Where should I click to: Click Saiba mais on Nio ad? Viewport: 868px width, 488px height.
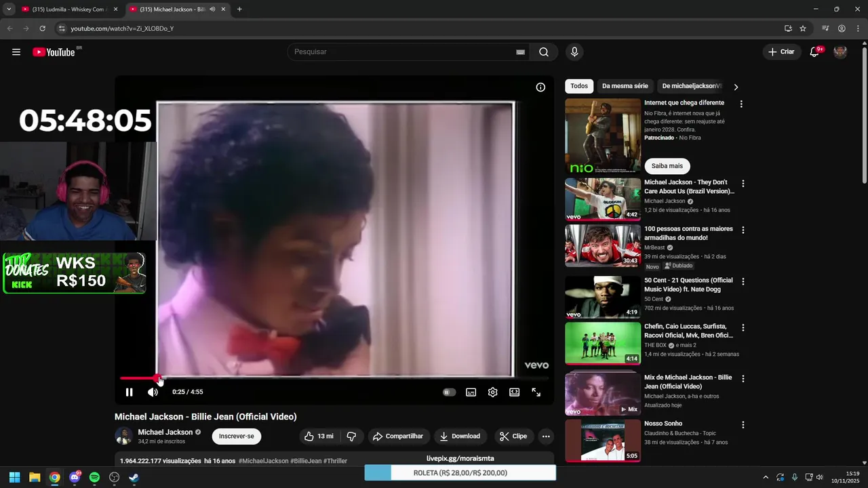pos(667,166)
